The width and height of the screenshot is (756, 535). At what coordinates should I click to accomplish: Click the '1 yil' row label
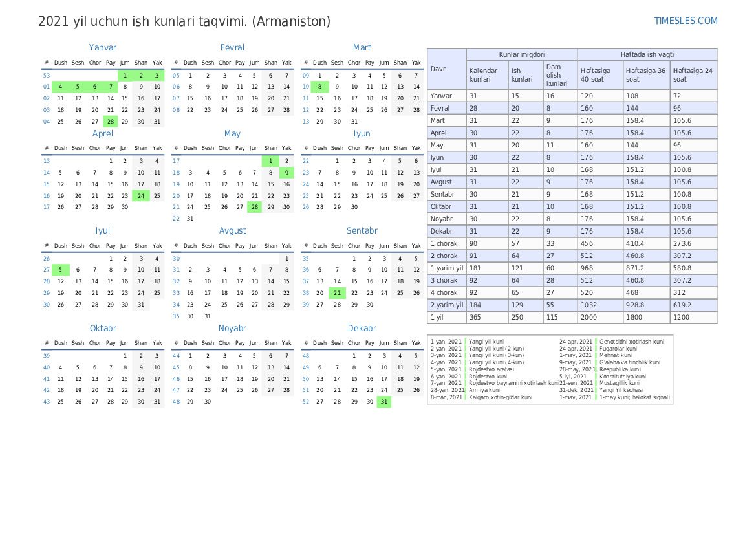point(437,318)
